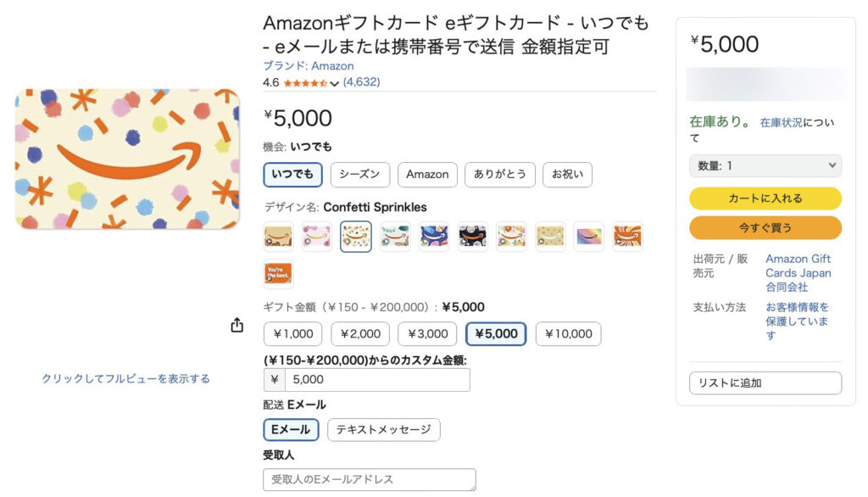Switch delivery to テキストメッセージ
Image resolution: width=868 pixels, height=497 pixels.
click(x=384, y=430)
